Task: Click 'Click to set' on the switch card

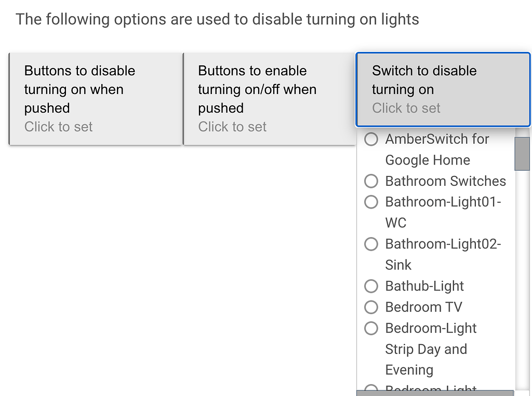Action: (x=406, y=108)
